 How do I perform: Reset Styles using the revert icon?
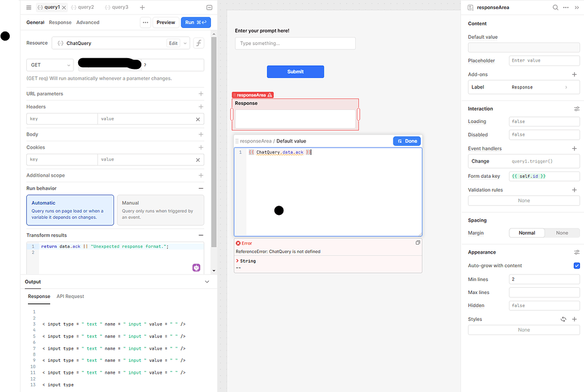click(x=565, y=319)
